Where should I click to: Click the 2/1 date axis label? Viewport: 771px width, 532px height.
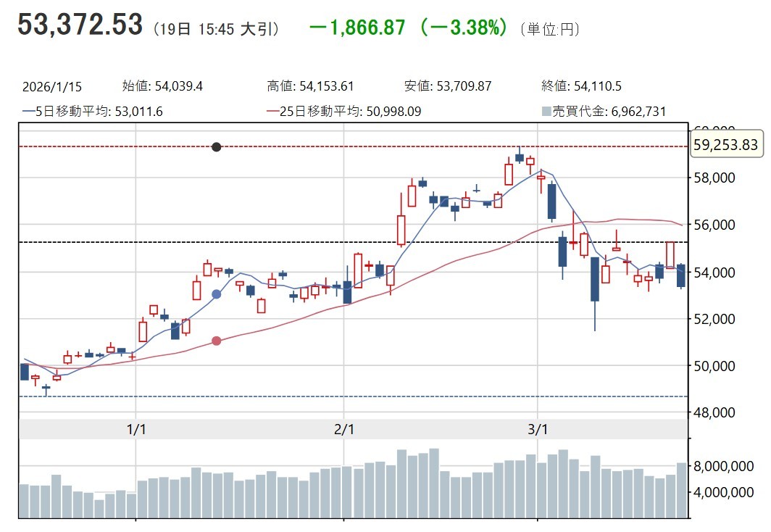coord(343,429)
